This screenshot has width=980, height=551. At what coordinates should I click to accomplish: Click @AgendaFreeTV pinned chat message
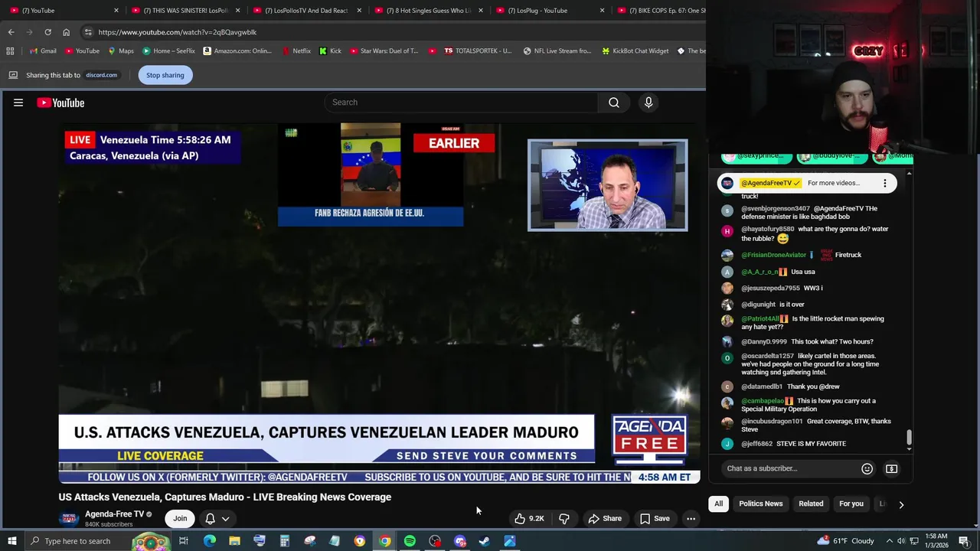tap(806, 183)
